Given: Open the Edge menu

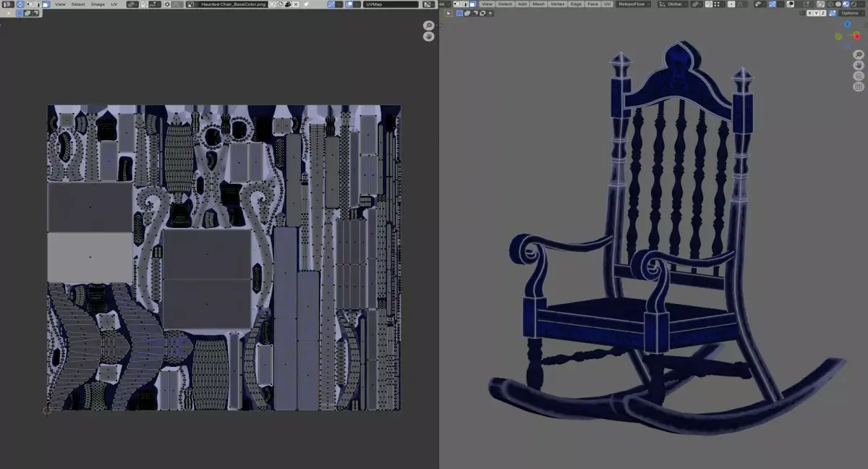Looking at the screenshot, I should [576, 4].
